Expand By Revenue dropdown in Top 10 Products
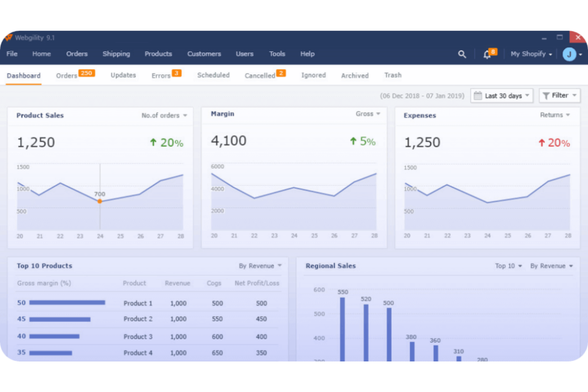Viewport: 588px width, 392px height. coord(260,266)
